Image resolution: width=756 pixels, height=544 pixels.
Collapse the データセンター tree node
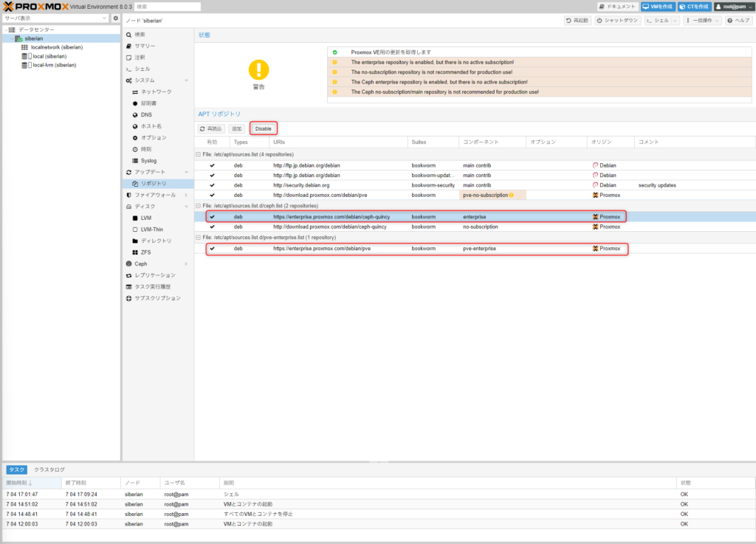click(6, 30)
